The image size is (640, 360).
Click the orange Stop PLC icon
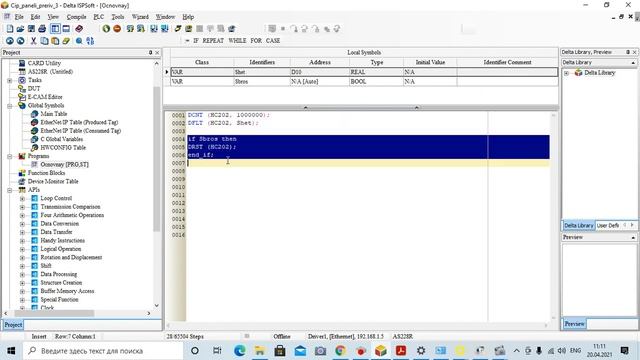tap(117, 29)
